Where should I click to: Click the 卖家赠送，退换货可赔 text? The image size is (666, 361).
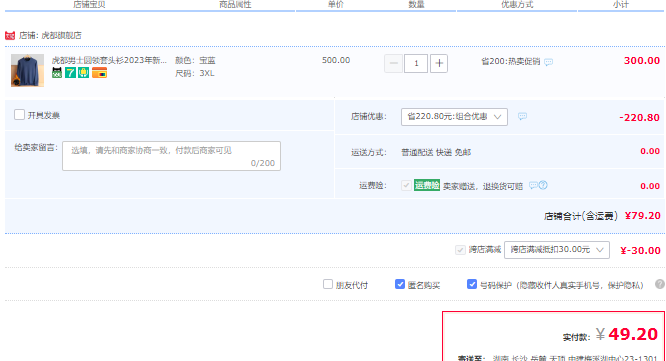click(483, 186)
